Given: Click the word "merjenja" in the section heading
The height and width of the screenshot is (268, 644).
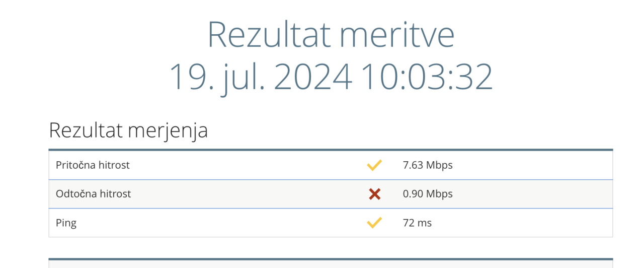Looking at the screenshot, I should [x=168, y=131].
